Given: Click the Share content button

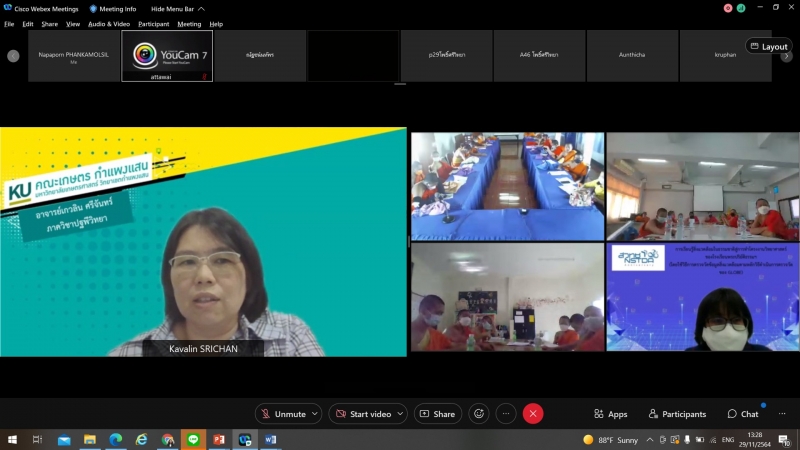Looking at the screenshot, I should pos(437,414).
